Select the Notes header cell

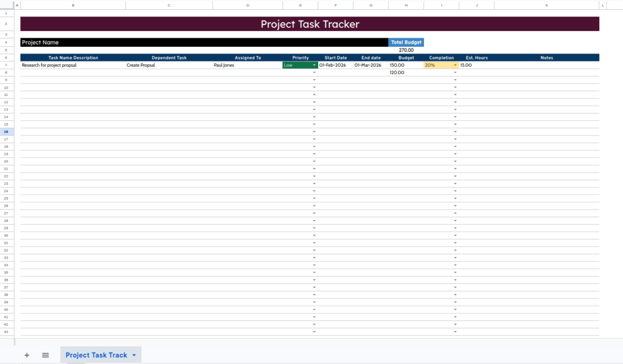(x=547, y=58)
